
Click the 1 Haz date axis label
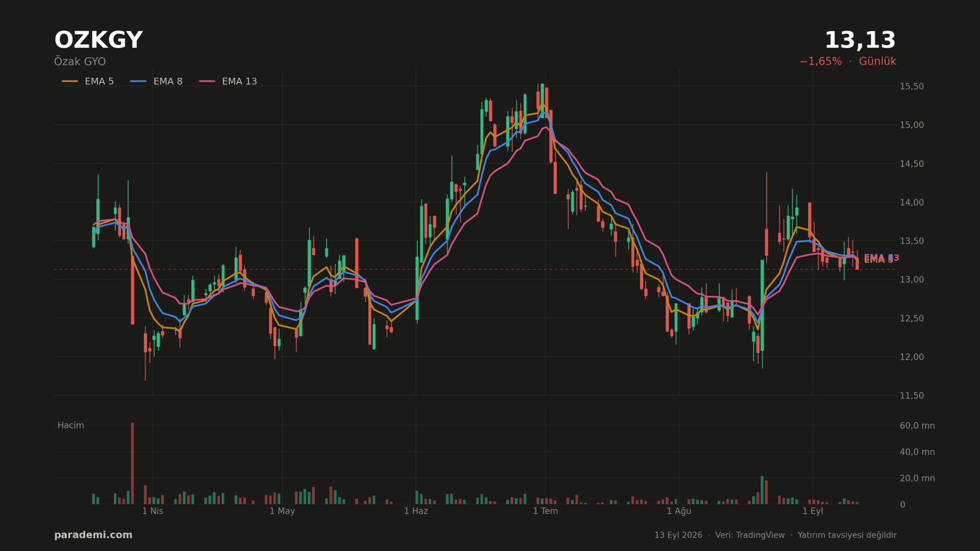tap(416, 511)
